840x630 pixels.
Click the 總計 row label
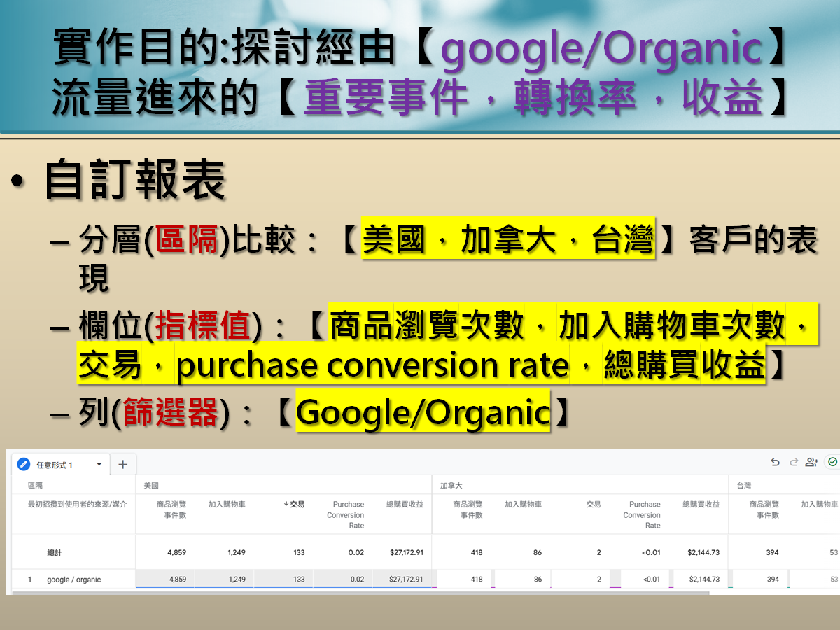tap(55, 552)
